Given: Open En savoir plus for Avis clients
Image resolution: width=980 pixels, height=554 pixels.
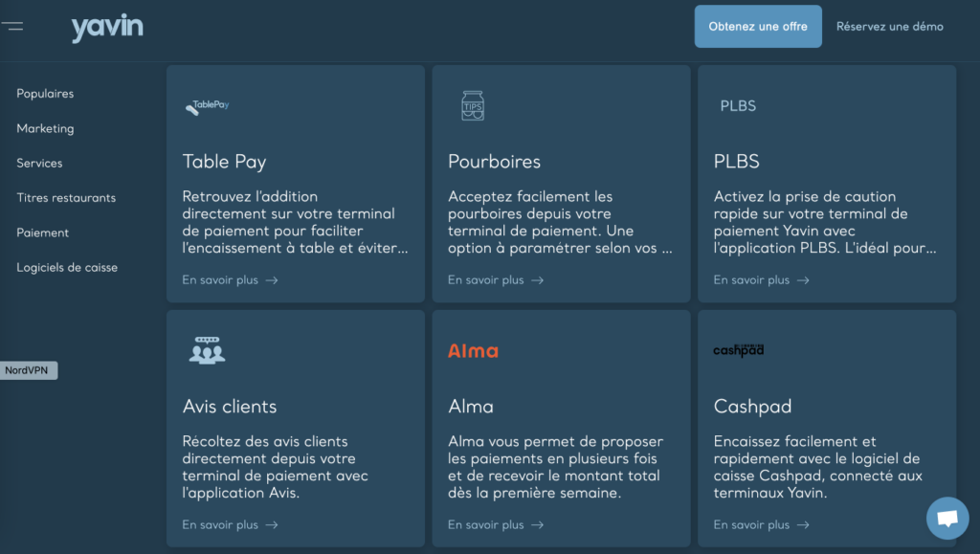Looking at the screenshot, I should tap(231, 525).
